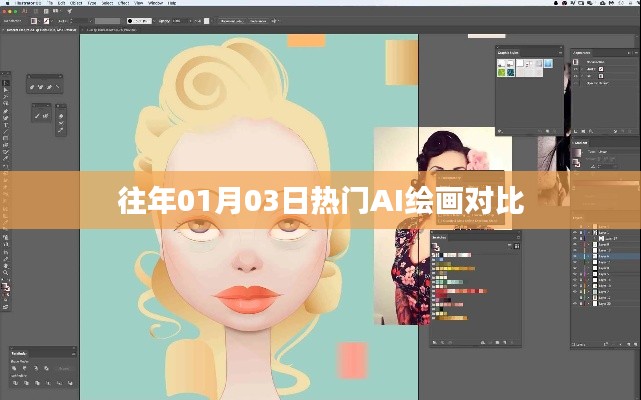Click the Eraser tool in the floating tool group

tap(61, 116)
